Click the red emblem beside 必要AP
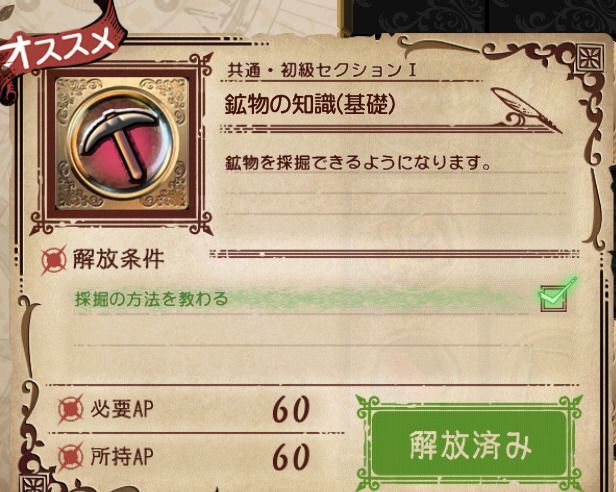 pos(70,409)
